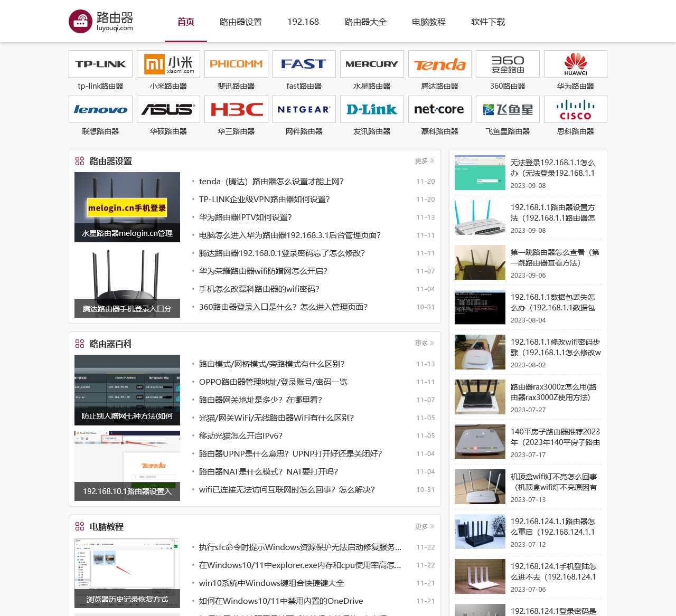
Task: Click the 小米路由器 text label
Action: [x=168, y=86]
